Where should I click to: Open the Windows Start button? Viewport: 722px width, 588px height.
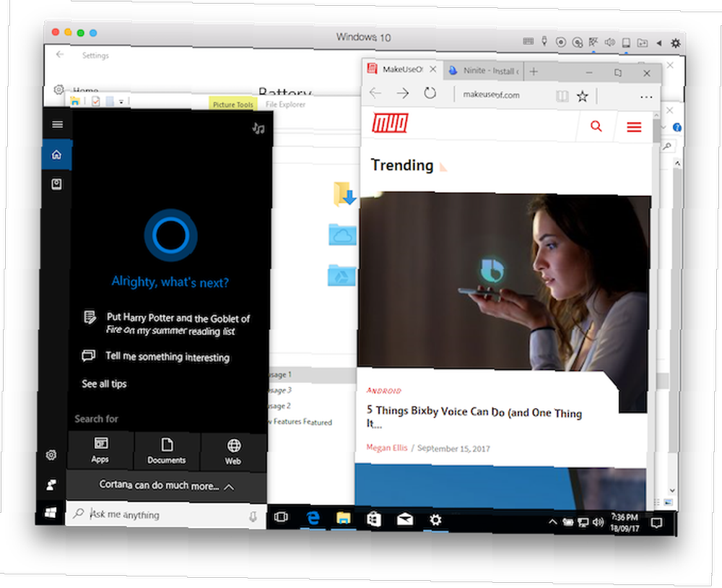51,512
